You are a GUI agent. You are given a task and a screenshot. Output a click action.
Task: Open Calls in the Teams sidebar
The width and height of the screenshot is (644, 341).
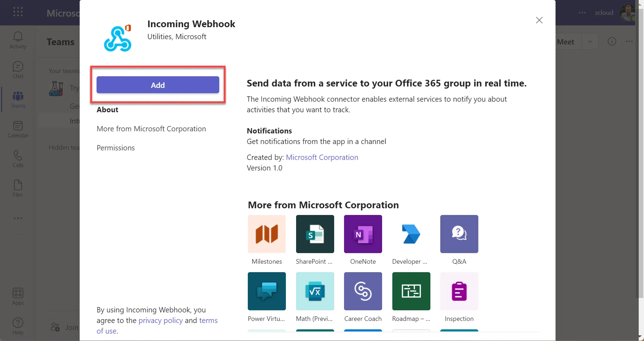click(x=18, y=159)
